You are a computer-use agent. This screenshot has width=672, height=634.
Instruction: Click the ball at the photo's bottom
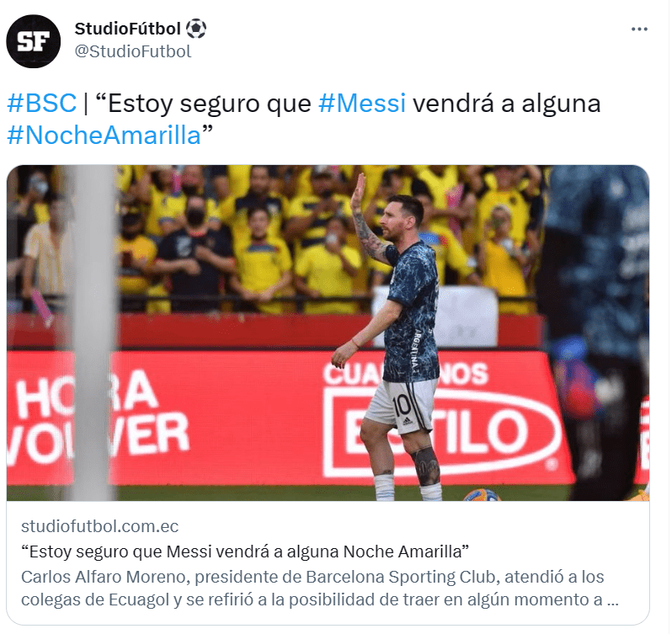coord(482,495)
